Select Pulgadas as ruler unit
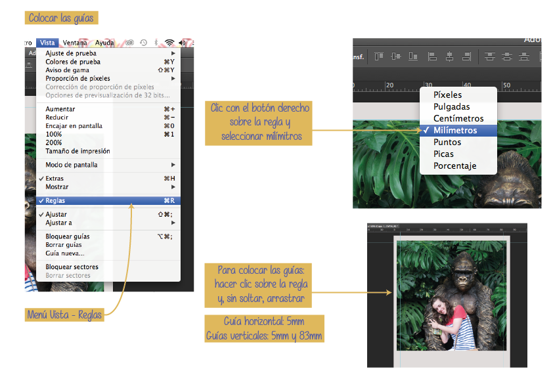This screenshot has width=553, height=392. (458, 107)
